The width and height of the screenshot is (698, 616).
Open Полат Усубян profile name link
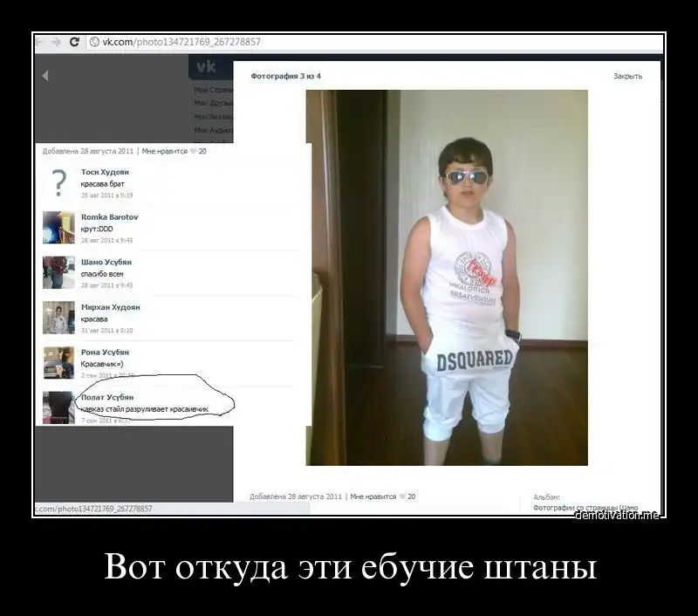click(106, 397)
